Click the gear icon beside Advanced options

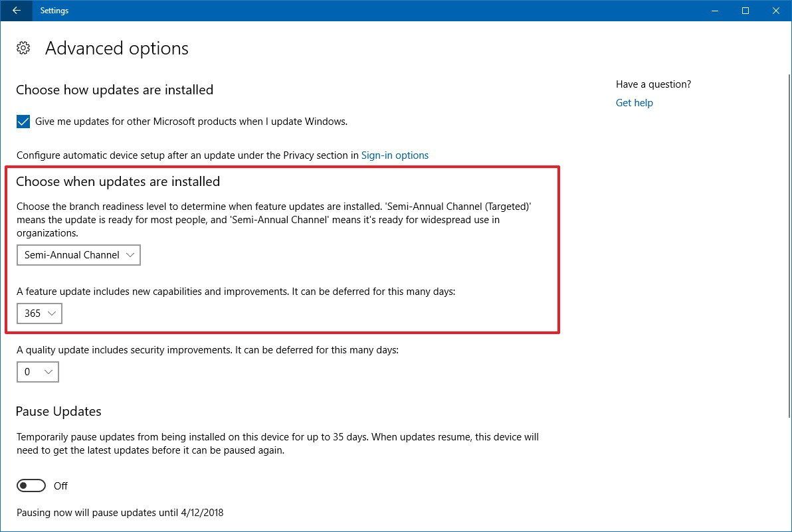(x=23, y=48)
